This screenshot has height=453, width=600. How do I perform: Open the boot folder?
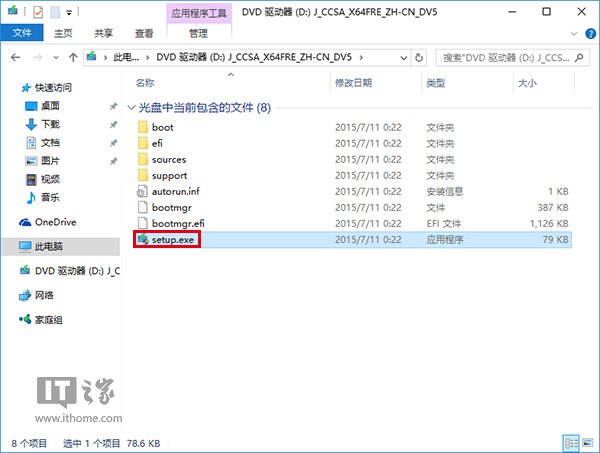tap(162, 127)
